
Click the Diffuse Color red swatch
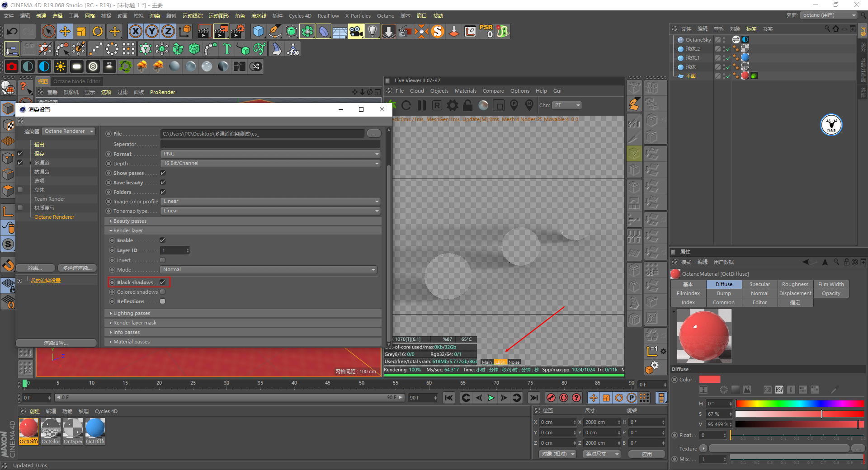pyautogui.click(x=710, y=380)
